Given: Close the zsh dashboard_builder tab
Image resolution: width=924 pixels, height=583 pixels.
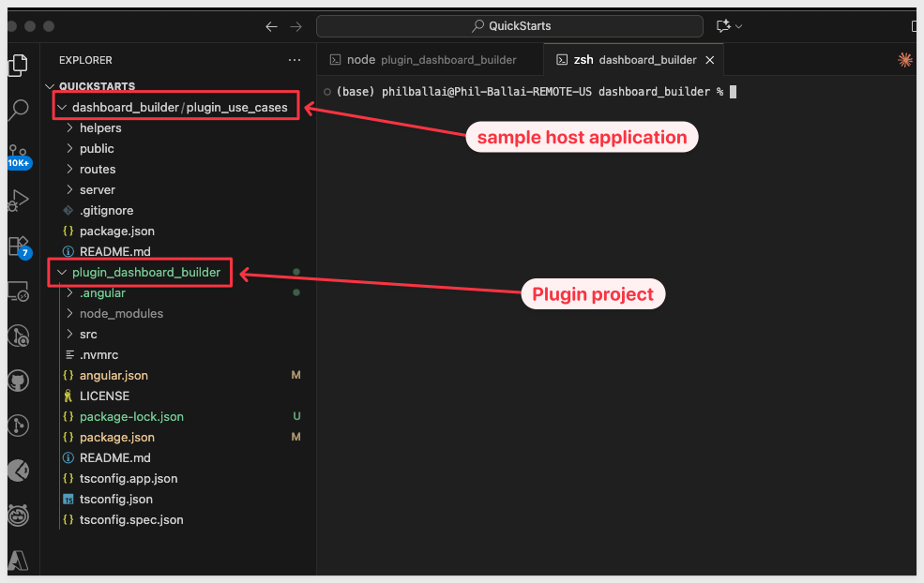Looking at the screenshot, I should coord(709,60).
